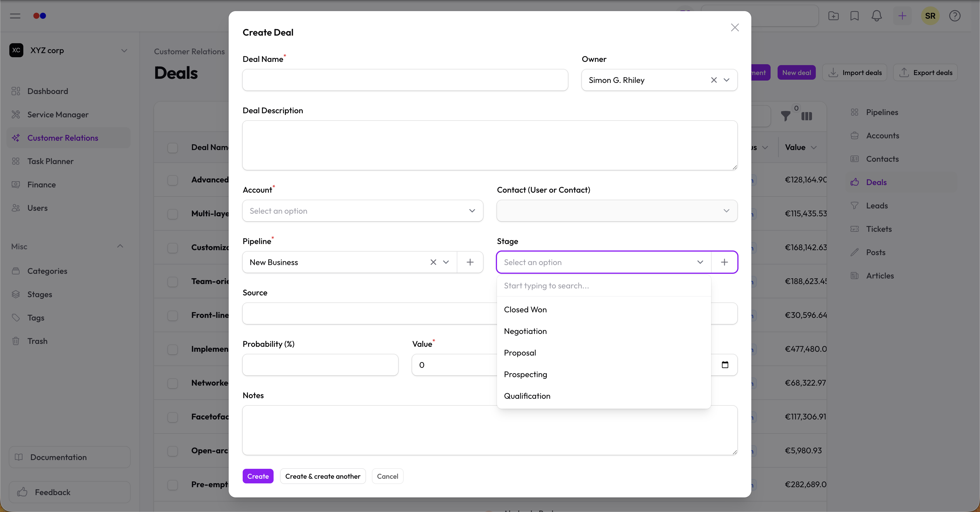980x512 pixels.
Task: Toggle table columns icon
Action: pos(806,116)
